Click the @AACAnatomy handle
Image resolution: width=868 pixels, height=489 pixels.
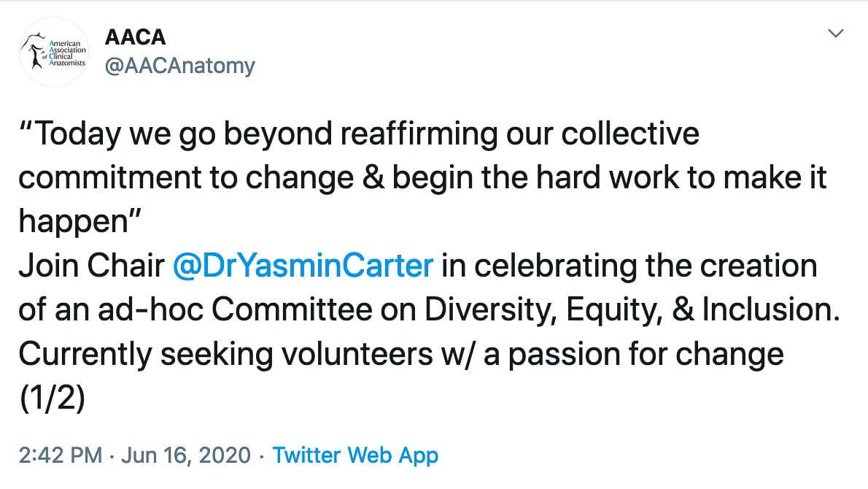click(x=179, y=66)
